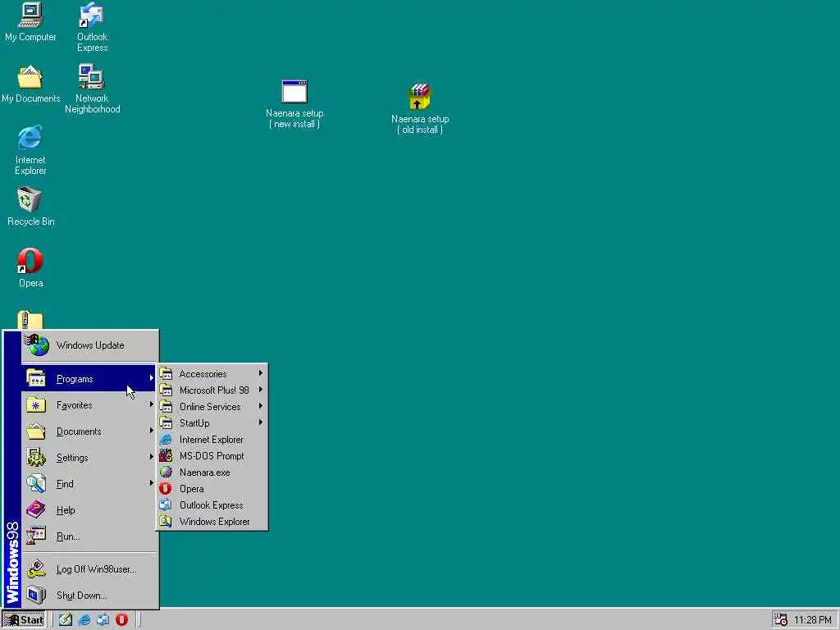This screenshot has width=840, height=630.
Task: Open Documents submenu in Start menu
Action: pos(89,431)
